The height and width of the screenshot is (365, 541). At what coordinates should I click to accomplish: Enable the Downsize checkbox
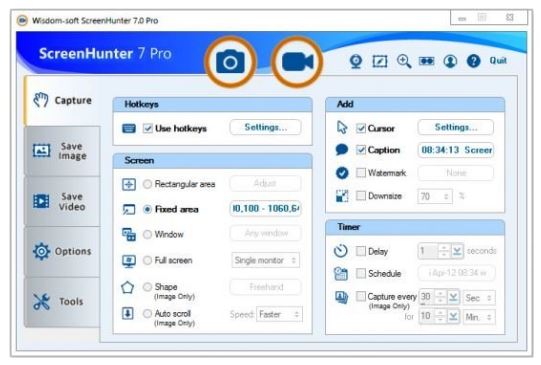pos(361,196)
